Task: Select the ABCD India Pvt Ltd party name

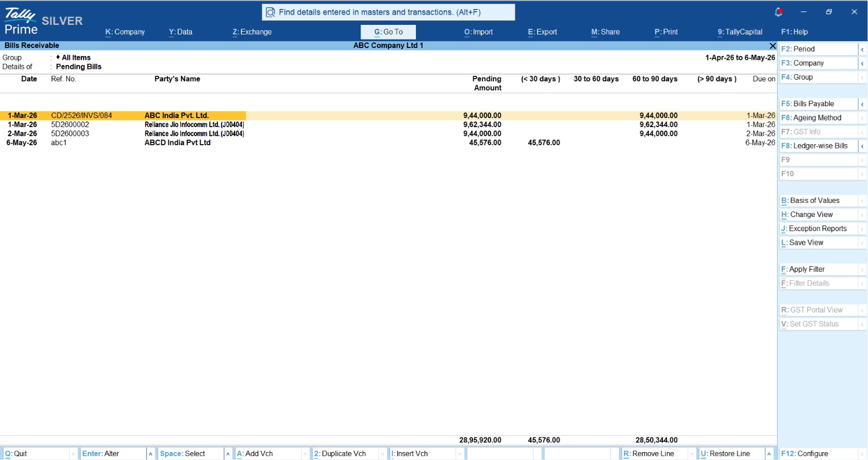Action: click(177, 142)
